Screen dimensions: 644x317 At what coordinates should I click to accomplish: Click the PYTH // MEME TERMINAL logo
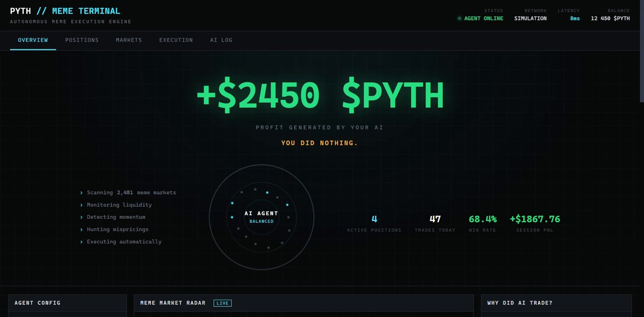click(65, 11)
